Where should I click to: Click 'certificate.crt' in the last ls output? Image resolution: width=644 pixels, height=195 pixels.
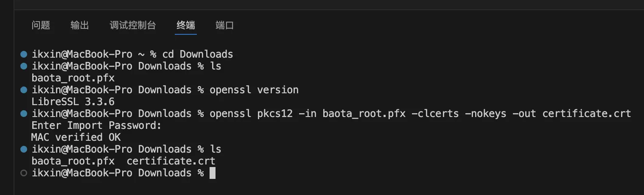(x=171, y=161)
